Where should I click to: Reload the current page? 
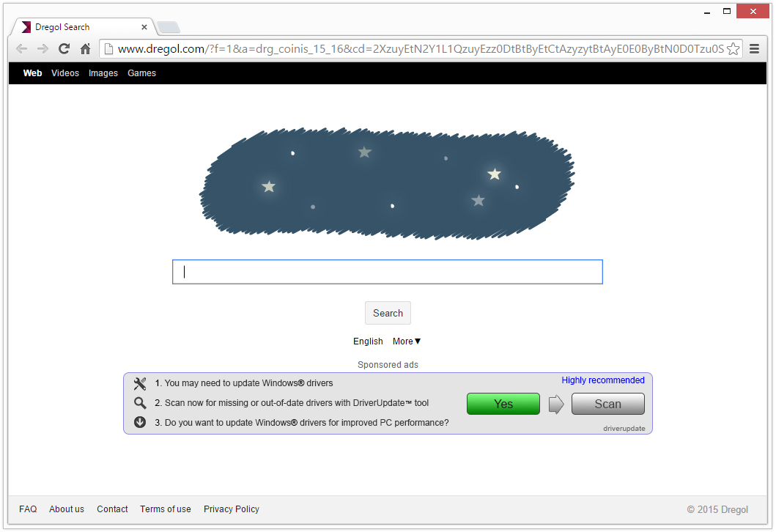(64, 48)
